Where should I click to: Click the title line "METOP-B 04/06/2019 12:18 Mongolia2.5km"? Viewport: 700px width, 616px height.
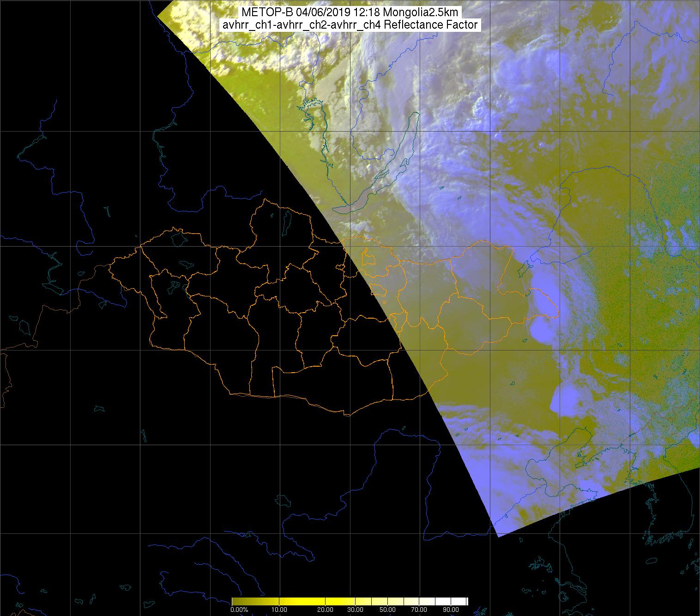(x=350, y=12)
